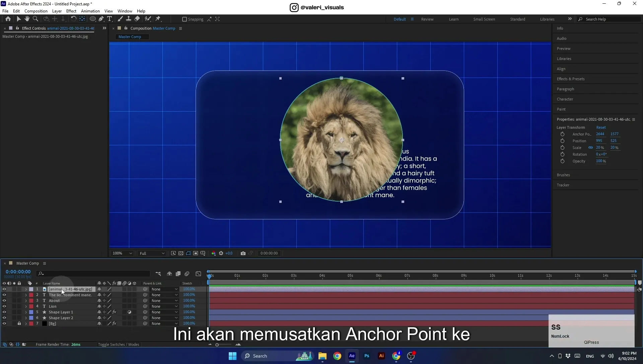Open the Align panel
The height and width of the screenshot is (364, 643).
pos(561,69)
